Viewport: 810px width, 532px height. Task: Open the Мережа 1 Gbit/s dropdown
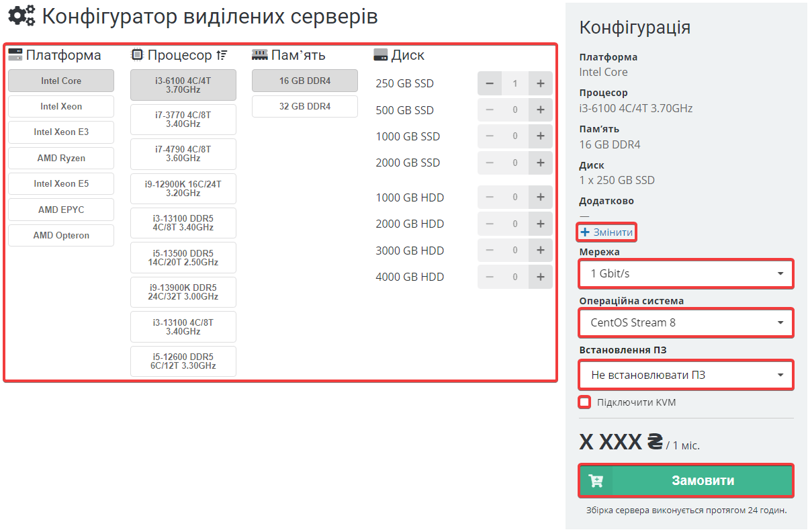tap(686, 274)
